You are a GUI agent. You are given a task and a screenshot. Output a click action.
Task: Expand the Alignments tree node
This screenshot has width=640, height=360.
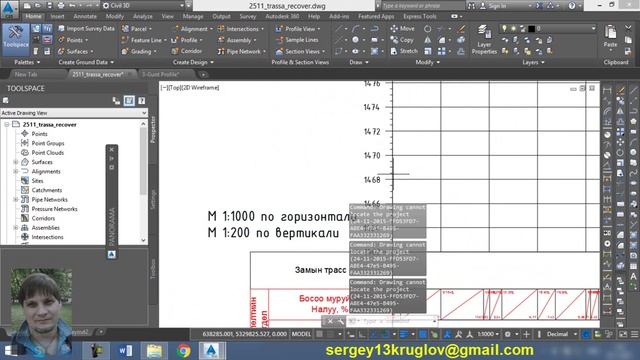click(x=16, y=171)
